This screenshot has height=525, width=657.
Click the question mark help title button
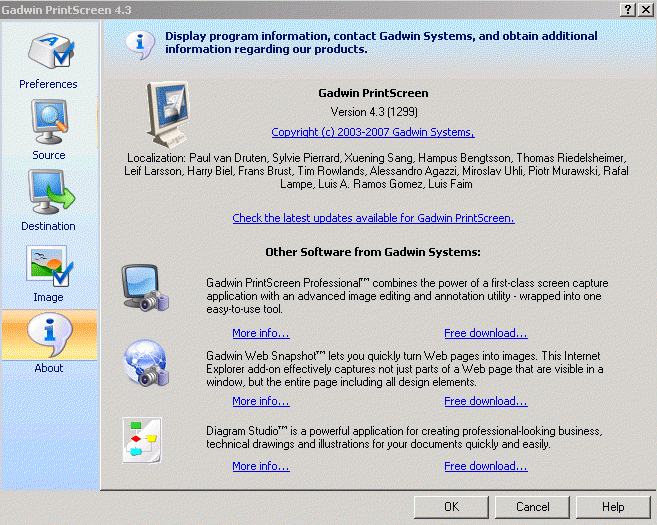pyautogui.click(x=628, y=10)
